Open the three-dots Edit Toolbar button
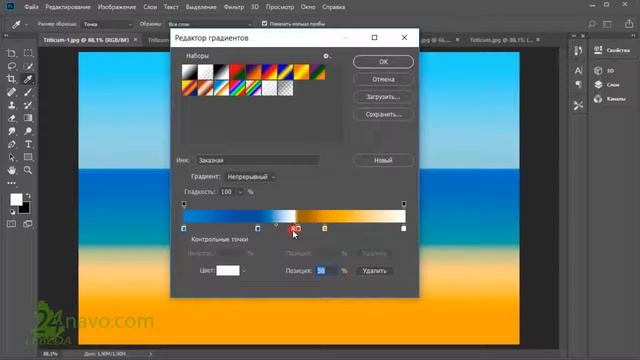 click(11, 183)
